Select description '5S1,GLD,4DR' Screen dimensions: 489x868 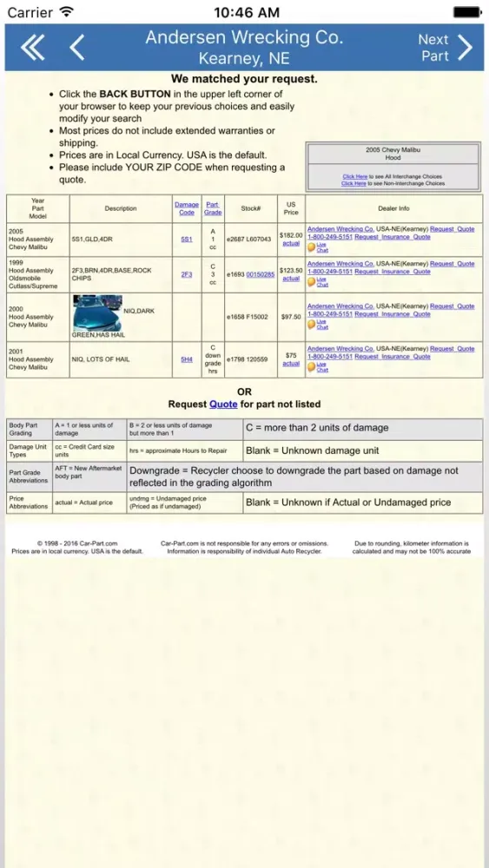point(92,240)
